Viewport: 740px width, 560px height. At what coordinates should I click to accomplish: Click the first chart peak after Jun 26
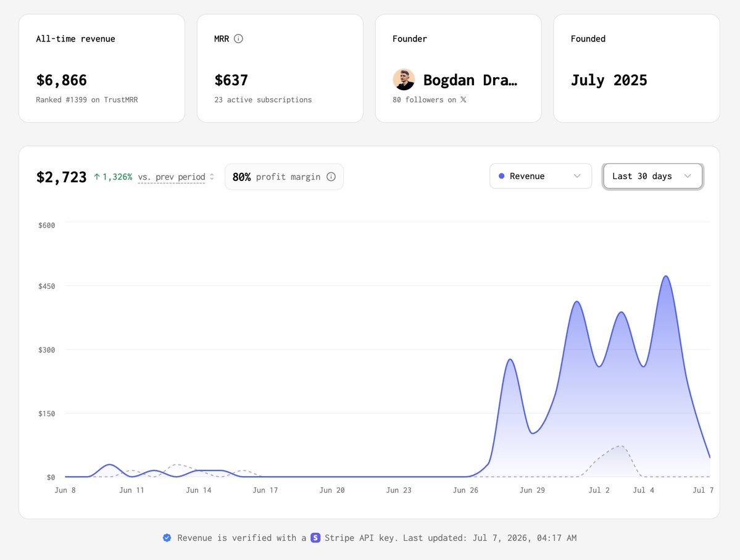510,360
